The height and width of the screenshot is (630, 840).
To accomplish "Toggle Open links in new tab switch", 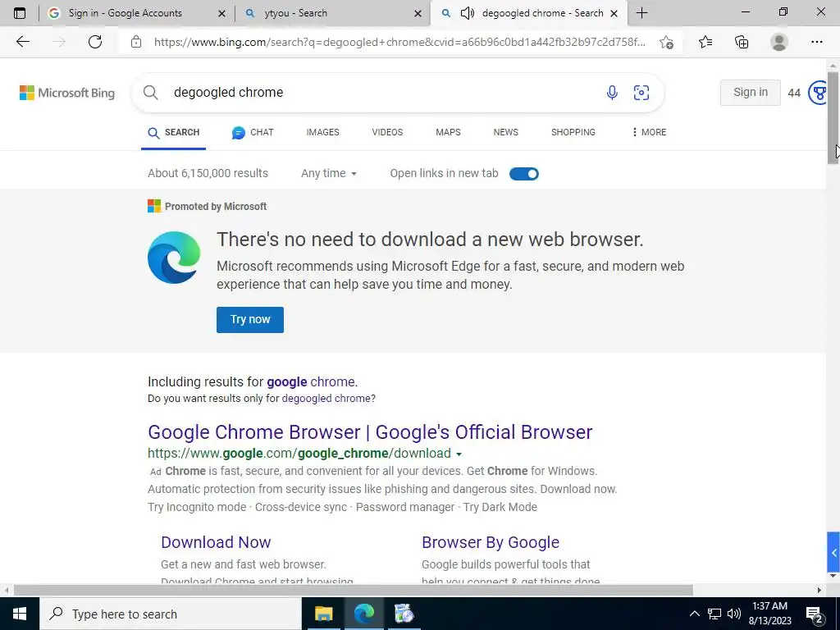I will [524, 174].
